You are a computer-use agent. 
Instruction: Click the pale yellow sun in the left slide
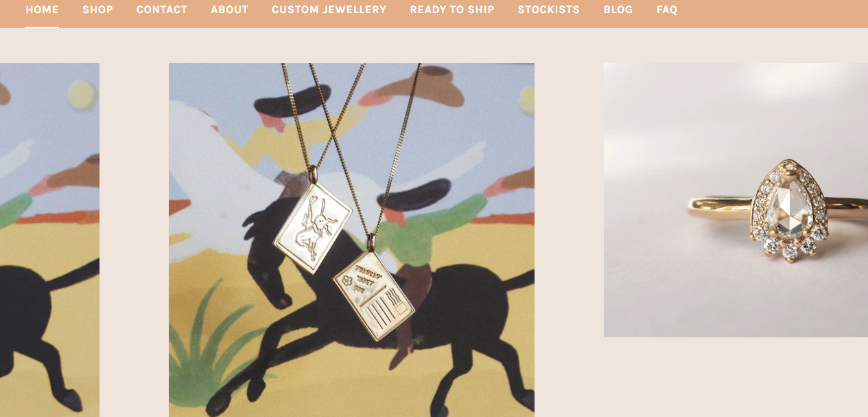[81, 96]
